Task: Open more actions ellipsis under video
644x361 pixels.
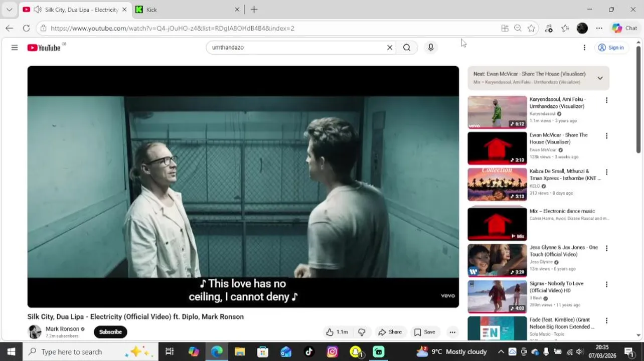Action: (452, 332)
